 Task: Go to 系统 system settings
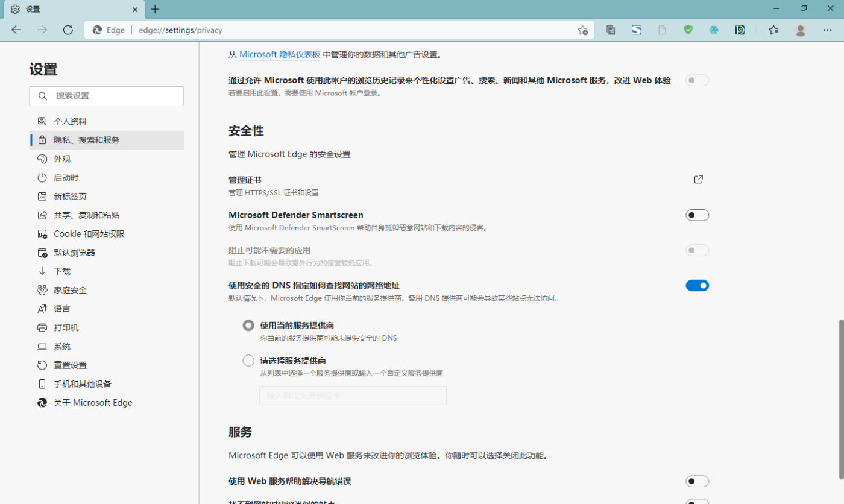[x=107, y=347]
